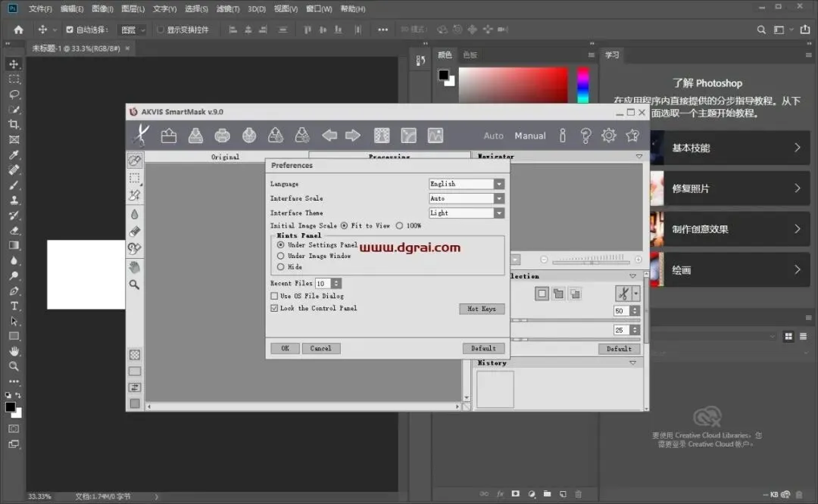Increase Recent Files stepper value
Image resolution: width=818 pixels, height=504 pixels.
tap(336, 281)
